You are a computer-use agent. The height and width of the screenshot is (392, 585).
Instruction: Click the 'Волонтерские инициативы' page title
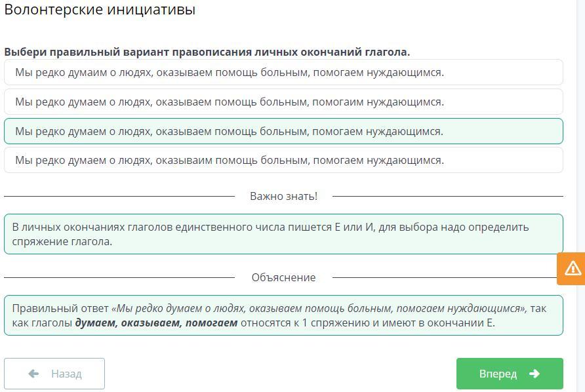tap(100, 10)
